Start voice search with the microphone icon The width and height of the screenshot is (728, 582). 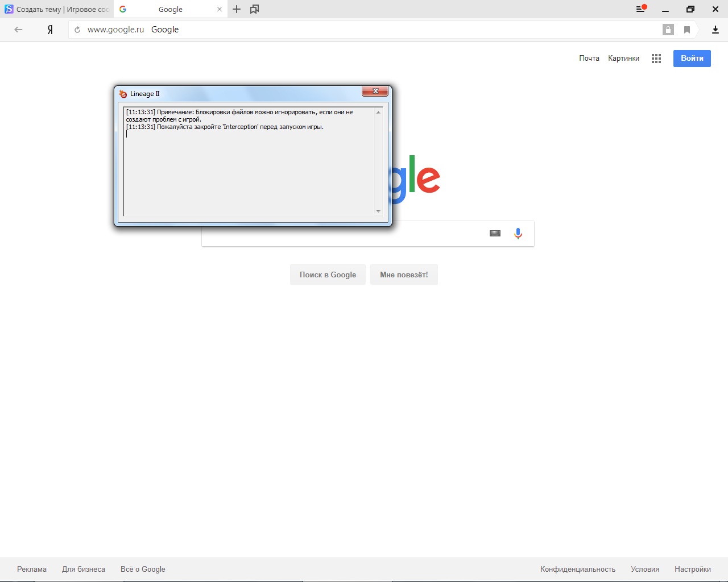518,234
